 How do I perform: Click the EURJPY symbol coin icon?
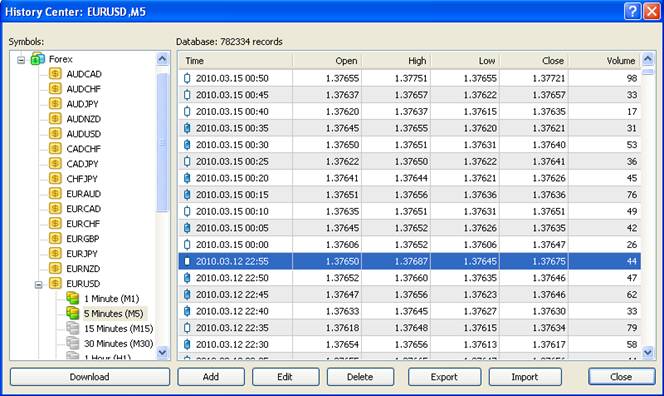tap(55, 253)
